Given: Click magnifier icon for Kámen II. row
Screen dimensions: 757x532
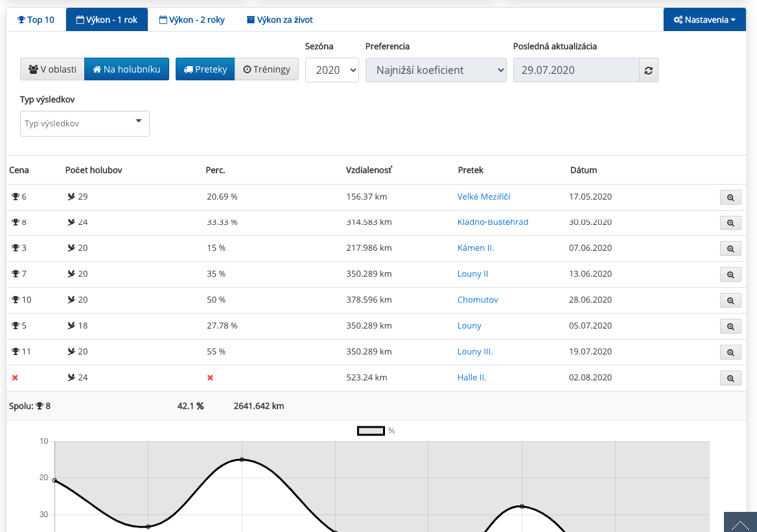Looking at the screenshot, I should point(730,249).
